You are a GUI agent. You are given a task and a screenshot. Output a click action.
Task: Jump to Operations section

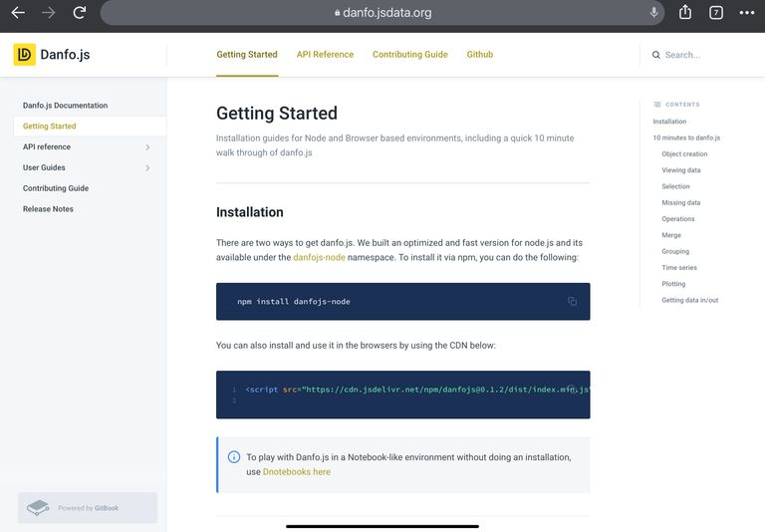click(x=678, y=218)
